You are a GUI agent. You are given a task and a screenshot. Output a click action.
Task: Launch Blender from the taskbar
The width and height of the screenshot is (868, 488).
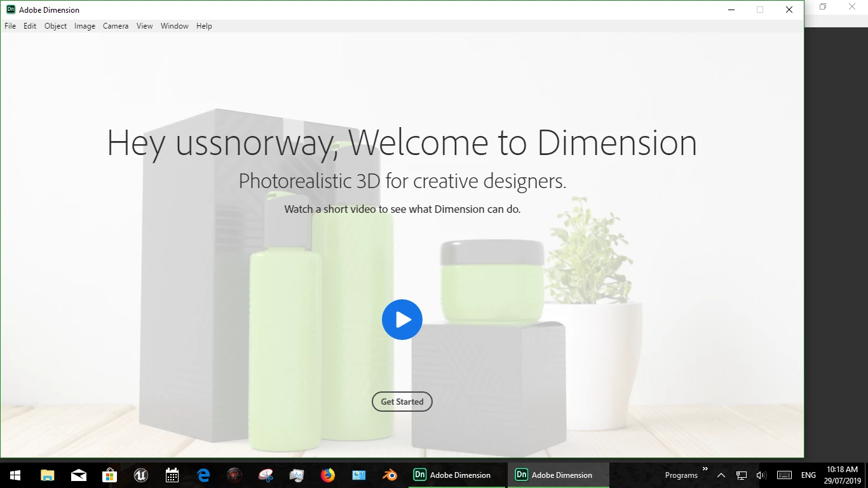click(390, 475)
